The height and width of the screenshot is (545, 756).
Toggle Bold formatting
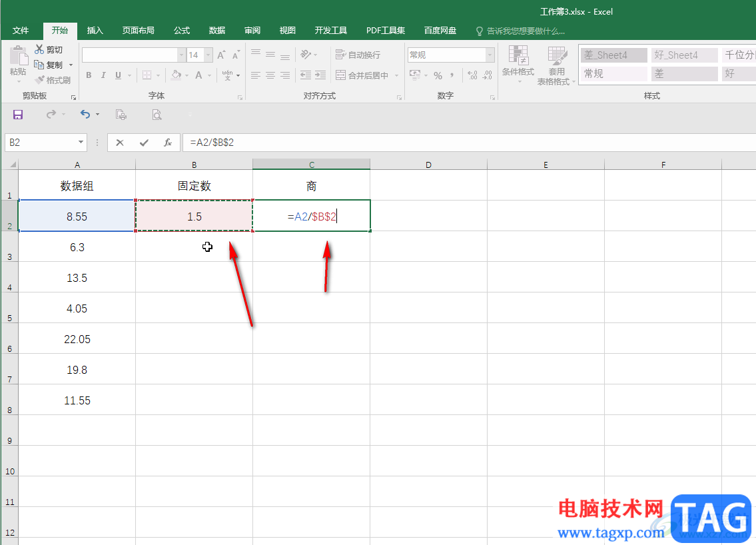(89, 75)
